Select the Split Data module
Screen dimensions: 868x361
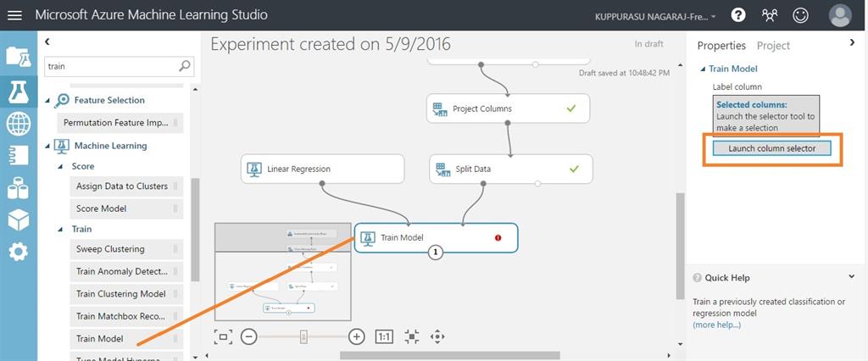point(510,169)
